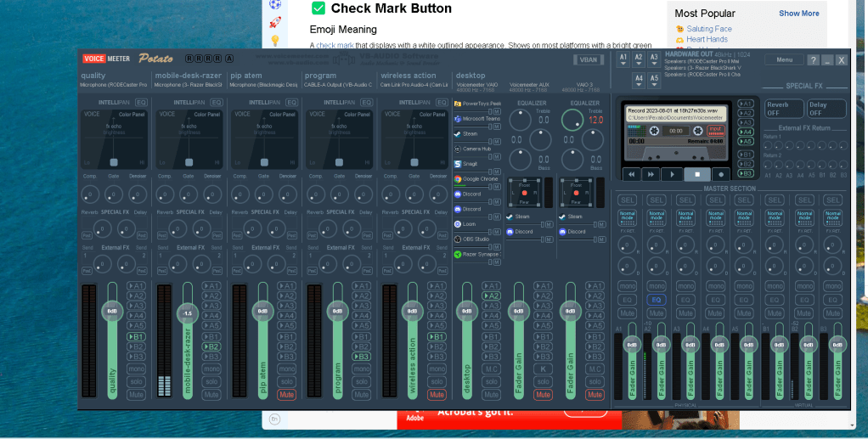Click the Steam app icon in desktop list
The height and width of the screenshot is (439, 868).
(x=458, y=134)
